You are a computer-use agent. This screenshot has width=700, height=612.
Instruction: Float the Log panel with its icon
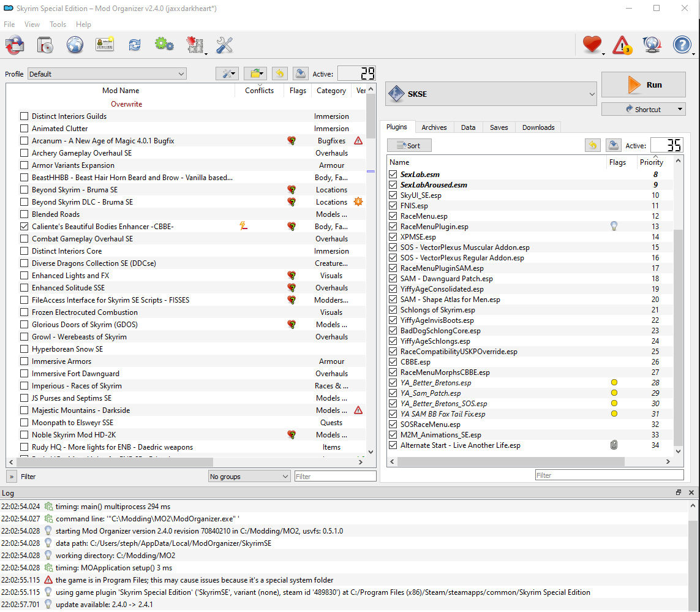pyautogui.click(x=679, y=493)
